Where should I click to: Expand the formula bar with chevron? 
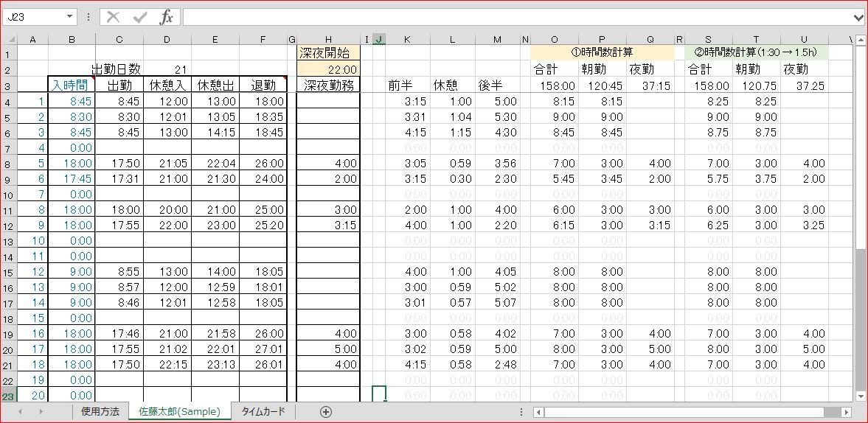point(859,17)
